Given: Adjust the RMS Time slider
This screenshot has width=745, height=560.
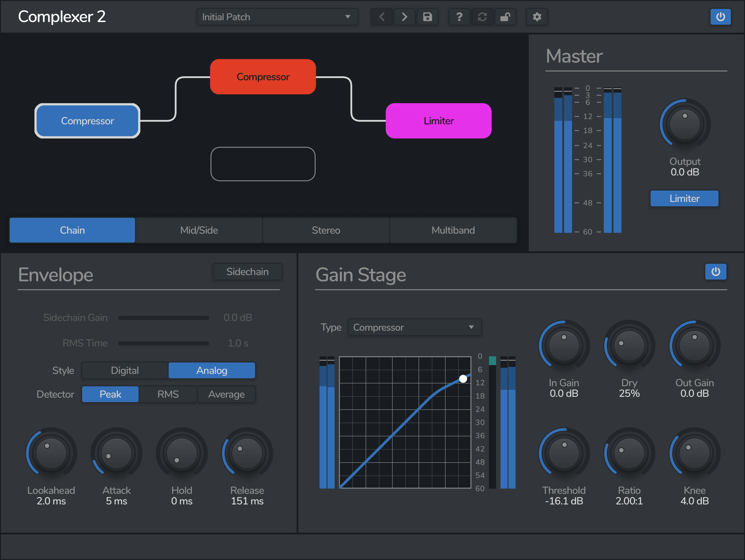Looking at the screenshot, I should [164, 343].
